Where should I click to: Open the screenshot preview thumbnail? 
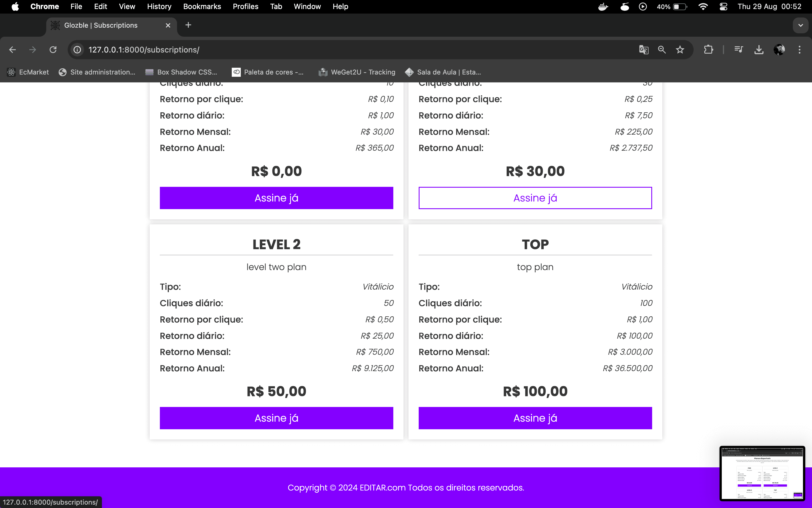point(762,473)
